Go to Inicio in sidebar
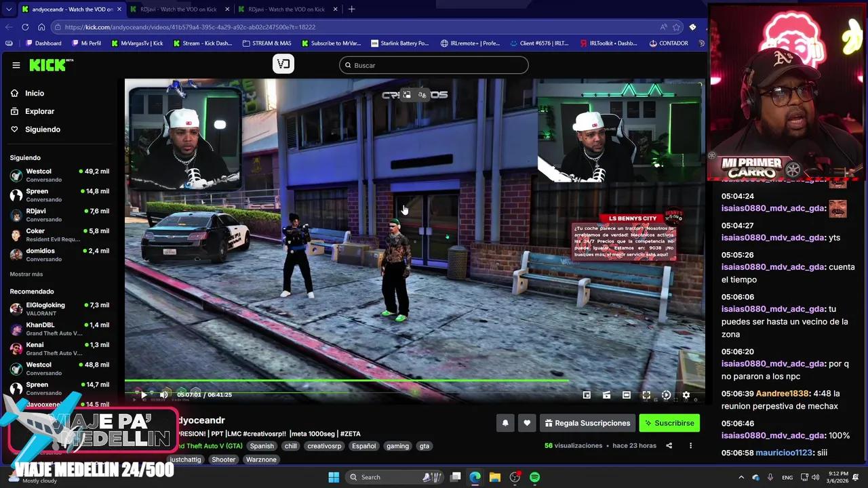 click(x=35, y=93)
